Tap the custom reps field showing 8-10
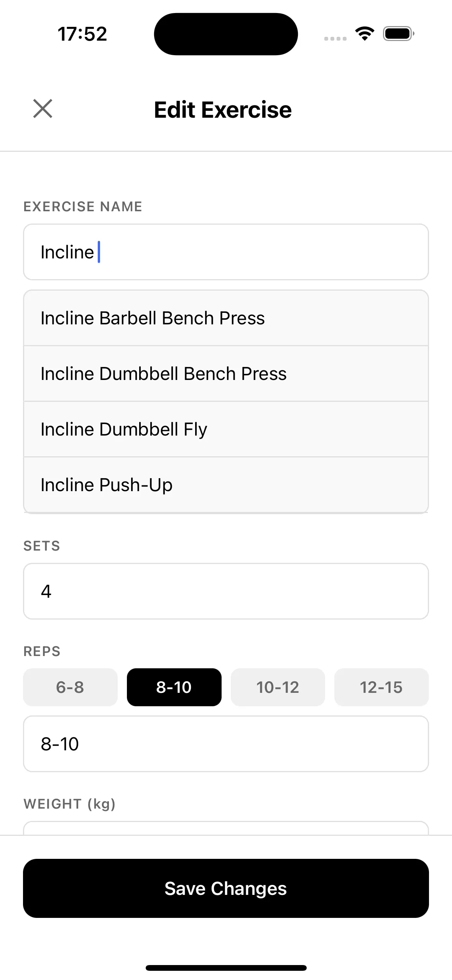The width and height of the screenshot is (452, 980). tap(226, 744)
